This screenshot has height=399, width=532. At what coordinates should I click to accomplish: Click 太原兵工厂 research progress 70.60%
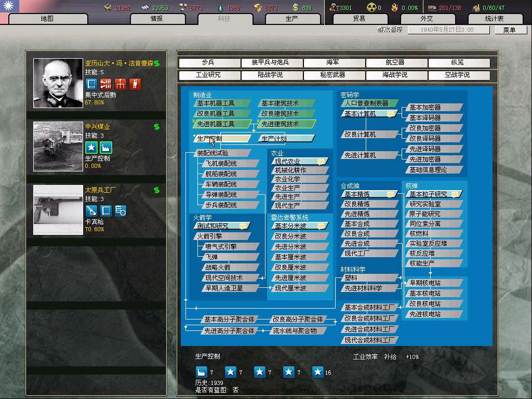(95, 229)
